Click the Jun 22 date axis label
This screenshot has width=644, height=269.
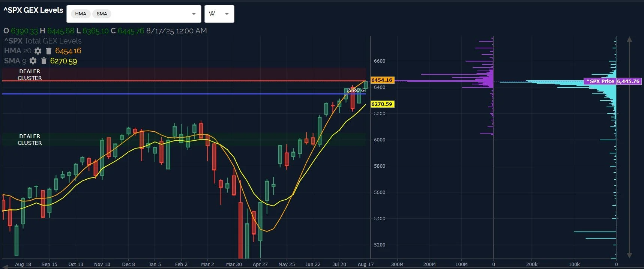click(x=313, y=264)
